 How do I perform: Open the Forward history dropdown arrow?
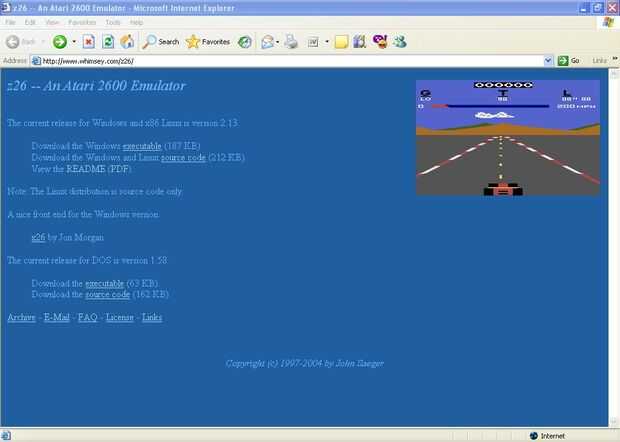74,42
